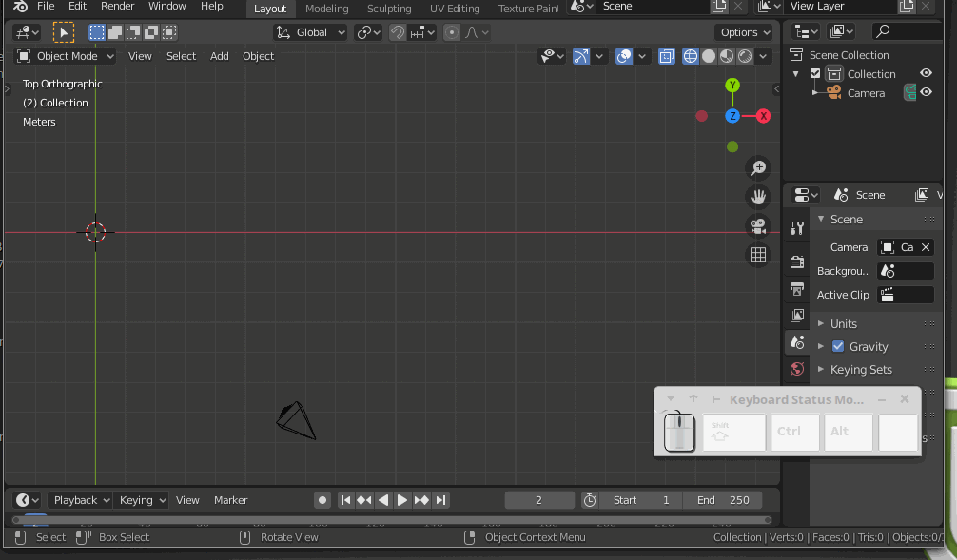The width and height of the screenshot is (957, 560).
Task: Clear the Camera assignment with the X
Action: pos(928,247)
